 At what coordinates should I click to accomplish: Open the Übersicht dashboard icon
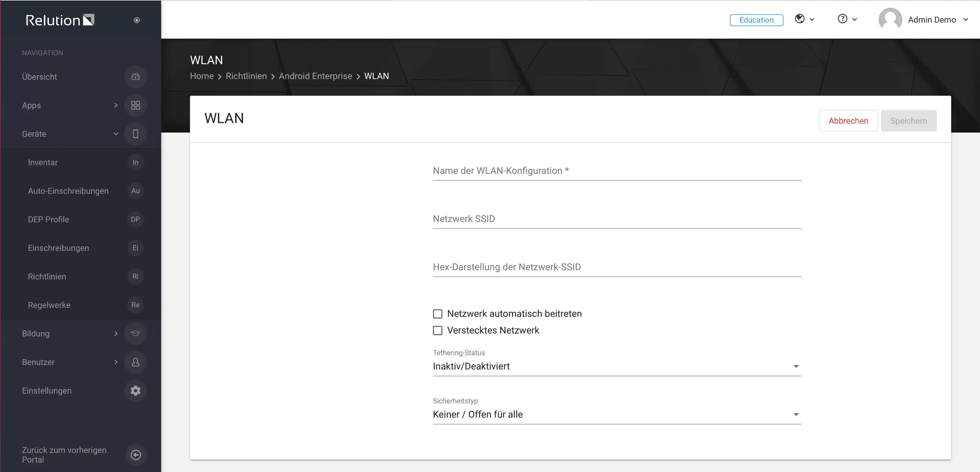[x=136, y=77]
